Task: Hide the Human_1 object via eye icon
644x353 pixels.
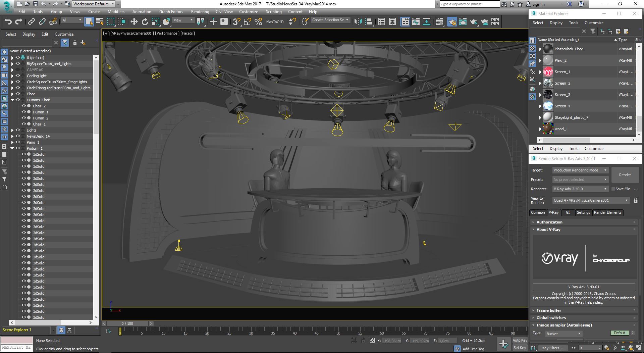Action: tap(24, 112)
